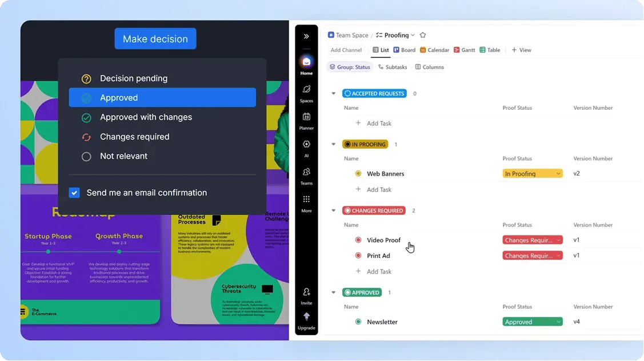Click the Make decision button

coord(155,39)
